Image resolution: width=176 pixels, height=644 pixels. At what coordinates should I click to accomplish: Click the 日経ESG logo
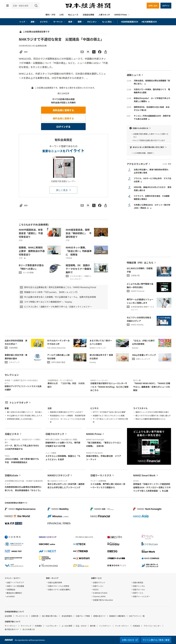(112, 551)
